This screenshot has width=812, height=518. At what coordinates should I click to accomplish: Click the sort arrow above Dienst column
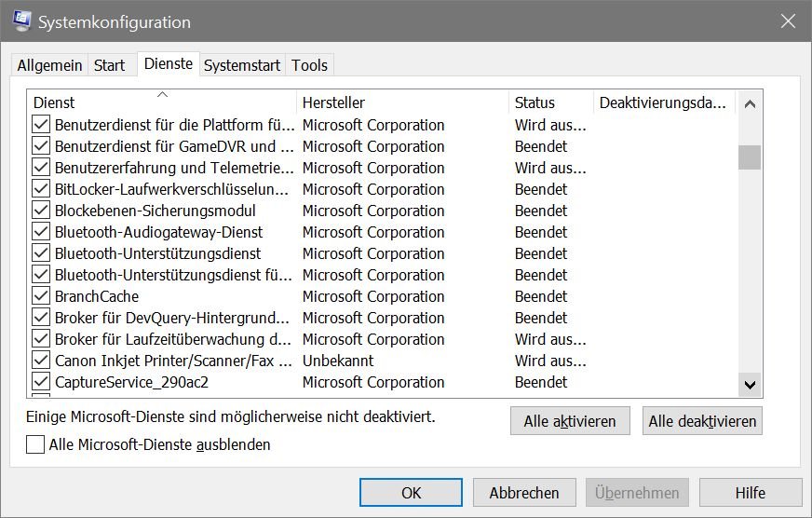click(163, 94)
